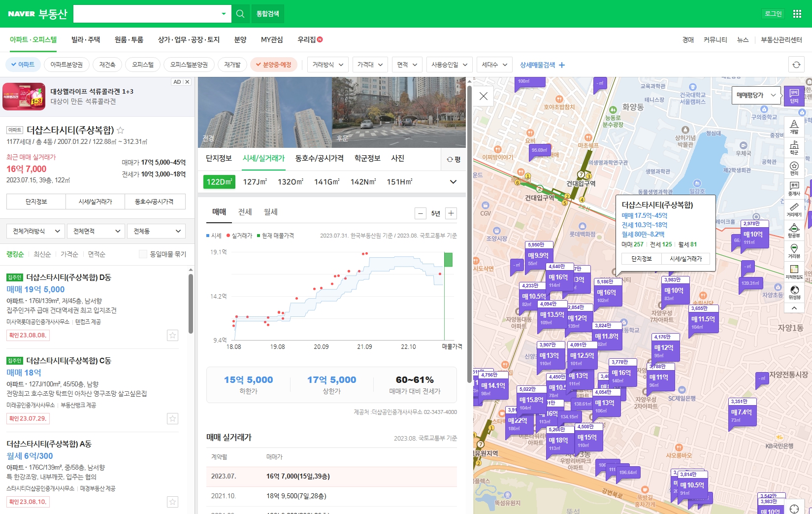
Task: Open the 세대수 dropdown
Action: pyautogui.click(x=494, y=65)
